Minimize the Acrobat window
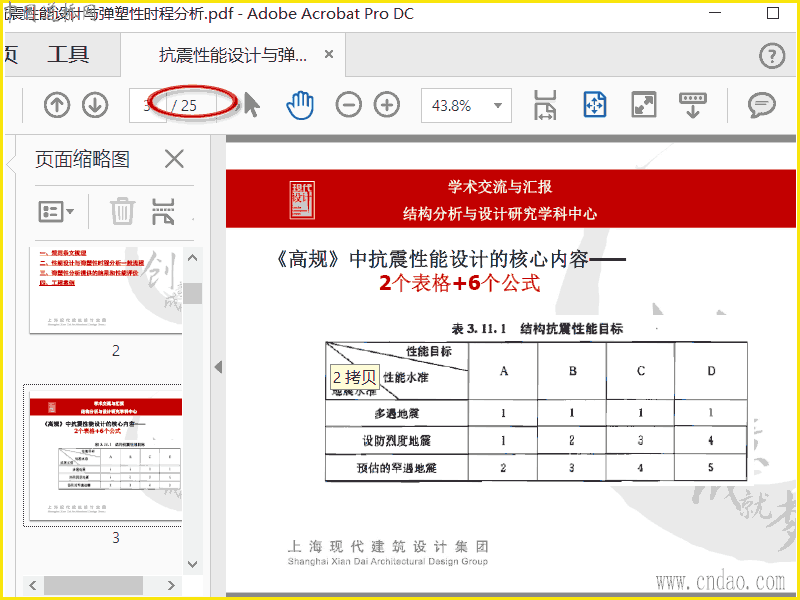 point(715,13)
